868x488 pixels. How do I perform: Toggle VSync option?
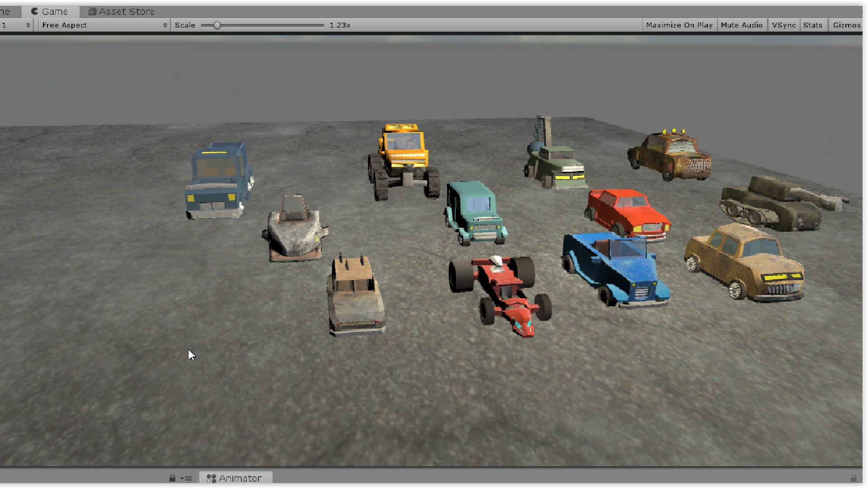tap(783, 25)
